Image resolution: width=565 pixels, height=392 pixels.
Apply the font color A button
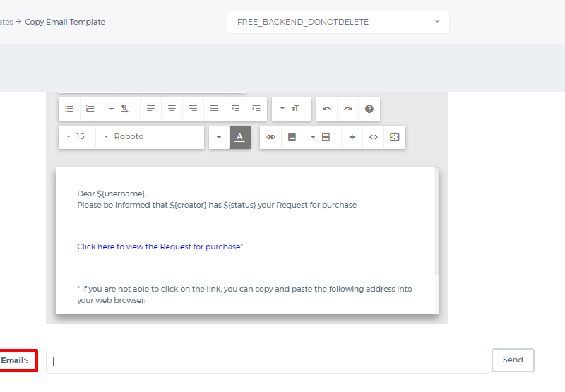click(x=240, y=137)
